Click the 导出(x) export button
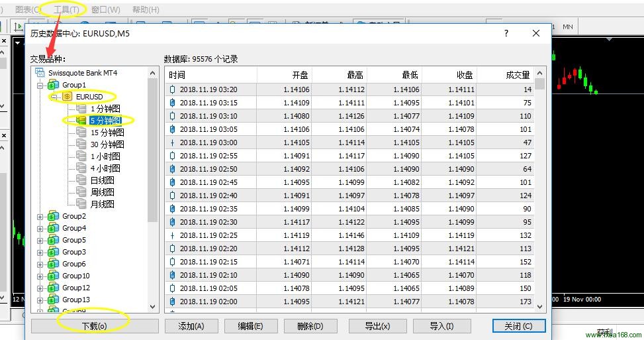644x340 pixels. click(377, 326)
